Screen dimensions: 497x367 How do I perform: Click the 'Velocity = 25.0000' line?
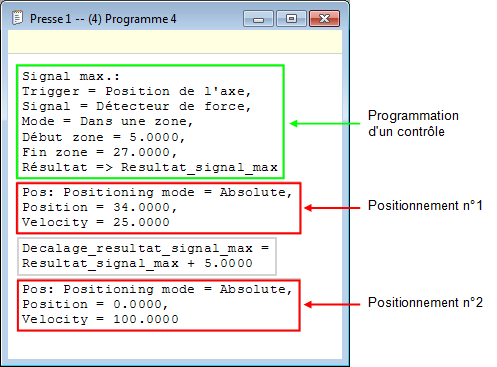pos(96,222)
